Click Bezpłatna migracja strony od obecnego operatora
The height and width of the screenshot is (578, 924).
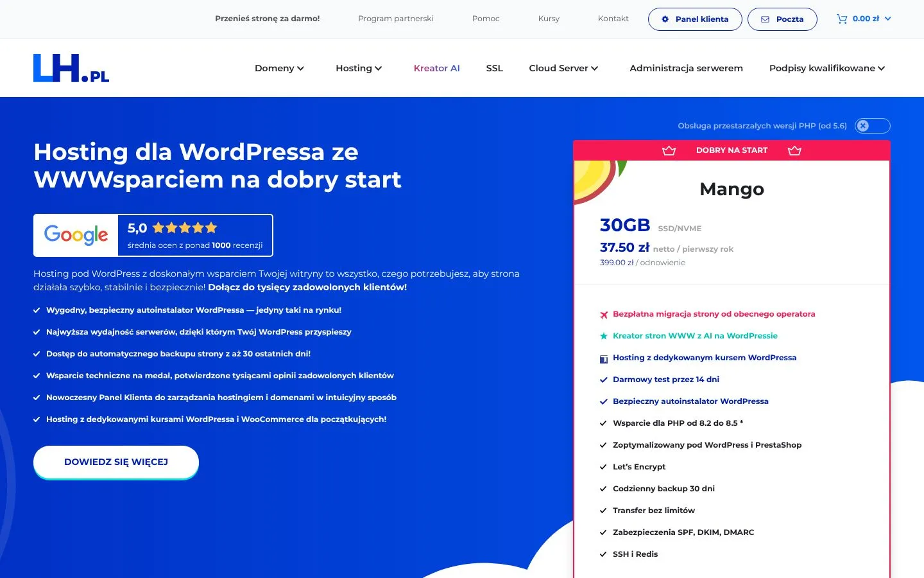[x=714, y=314]
